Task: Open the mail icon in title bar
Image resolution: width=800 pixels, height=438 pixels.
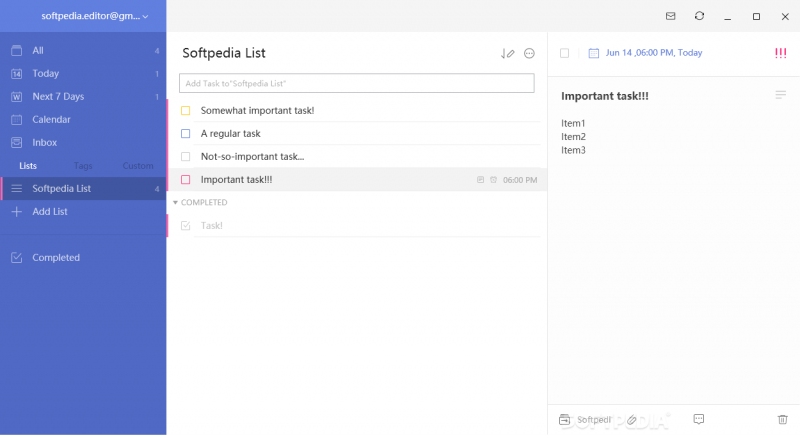Action: point(670,16)
